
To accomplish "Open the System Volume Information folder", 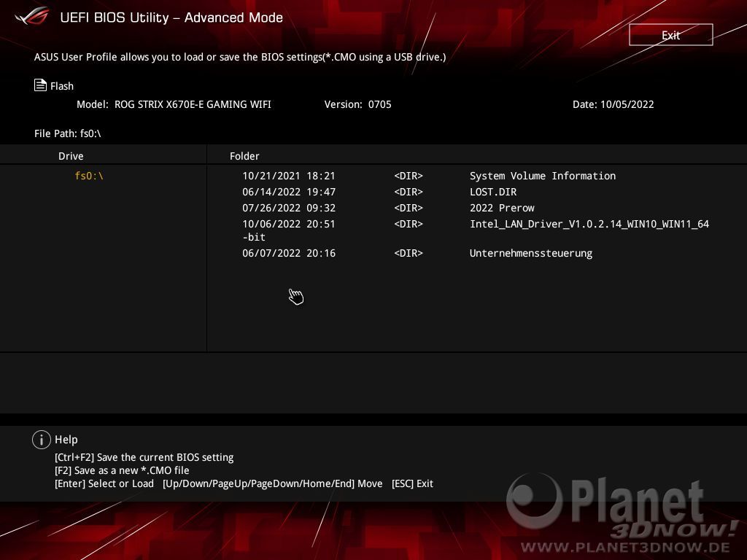I will (x=543, y=176).
